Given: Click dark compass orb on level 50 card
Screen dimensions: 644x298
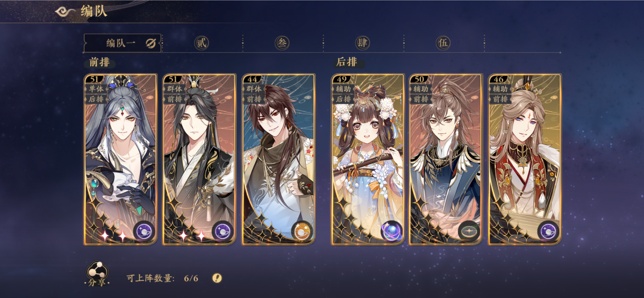Looking at the screenshot, I should (x=469, y=232).
